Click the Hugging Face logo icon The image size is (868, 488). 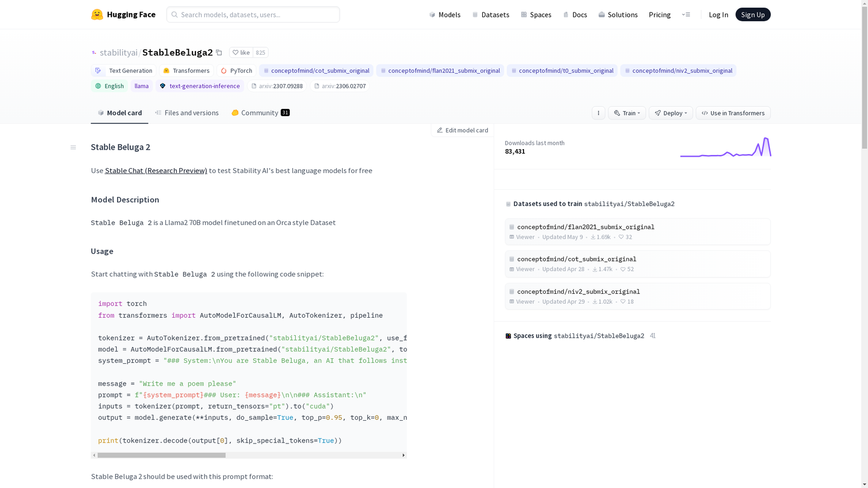(97, 15)
